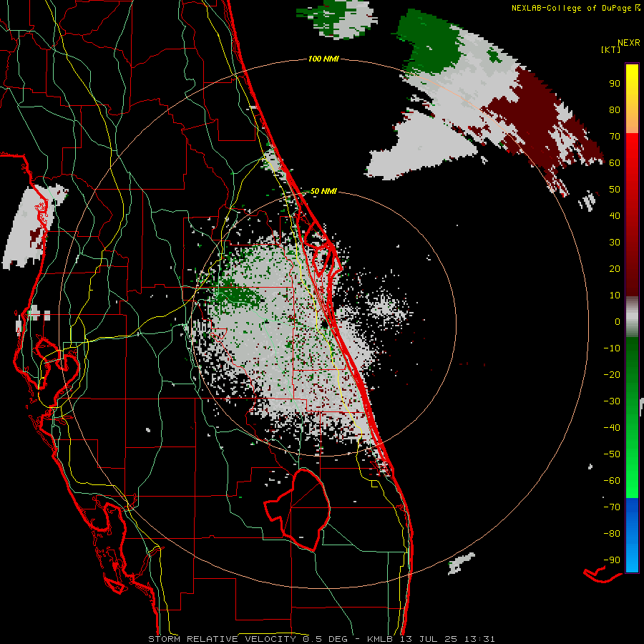
Task: Click the -50 value on the velocity scale
Action: pyautogui.click(x=612, y=454)
